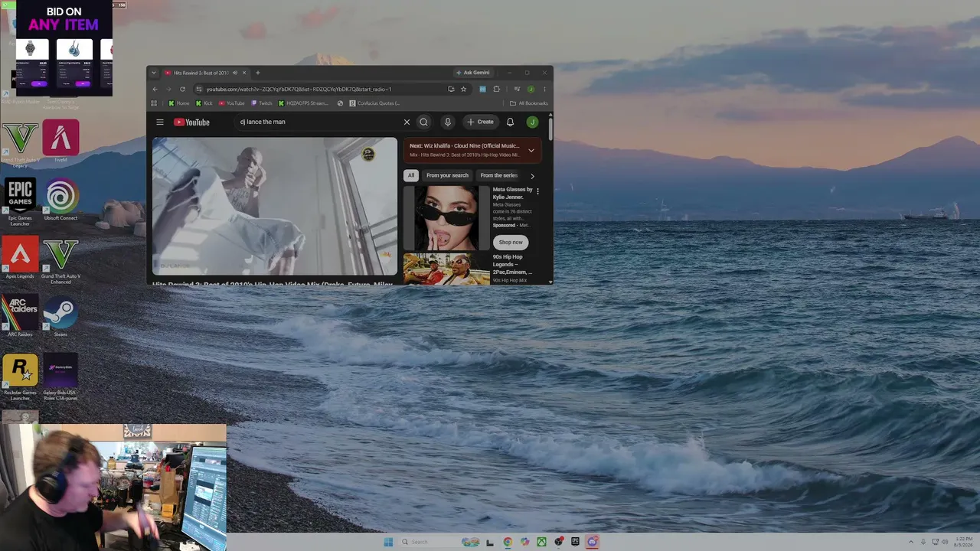Select Epic Games Launcher desktop icon
This screenshot has width=980, height=551.
(x=20, y=202)
